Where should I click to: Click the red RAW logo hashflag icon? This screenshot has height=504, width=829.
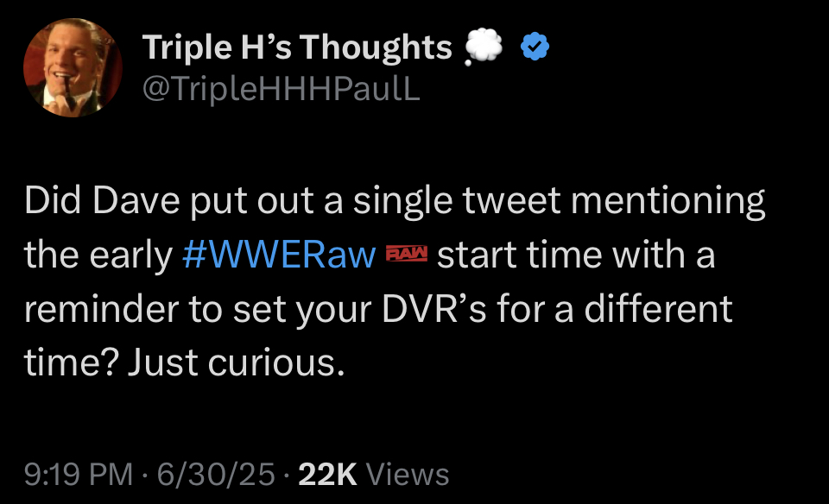point(406,255)
